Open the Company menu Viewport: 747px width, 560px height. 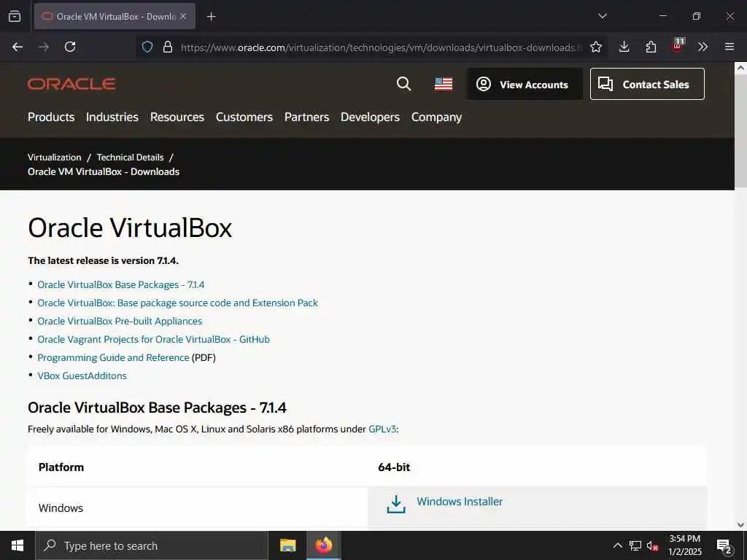point(436,117)
